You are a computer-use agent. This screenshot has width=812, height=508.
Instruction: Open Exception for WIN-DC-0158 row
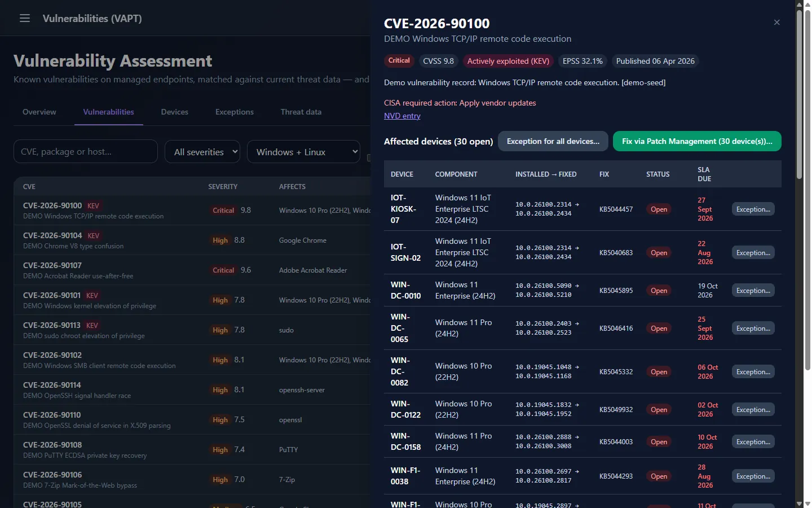point(753,441)
